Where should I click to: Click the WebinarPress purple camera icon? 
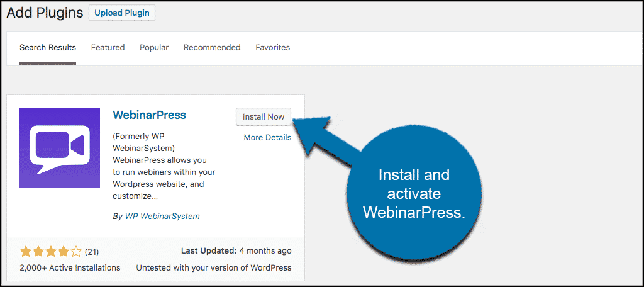[60, 148]
